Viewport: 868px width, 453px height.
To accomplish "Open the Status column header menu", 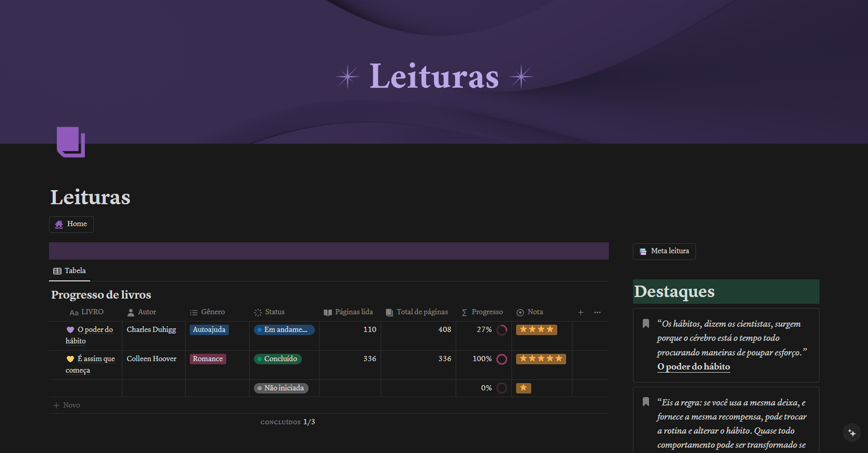I will [x=269, y=312].
